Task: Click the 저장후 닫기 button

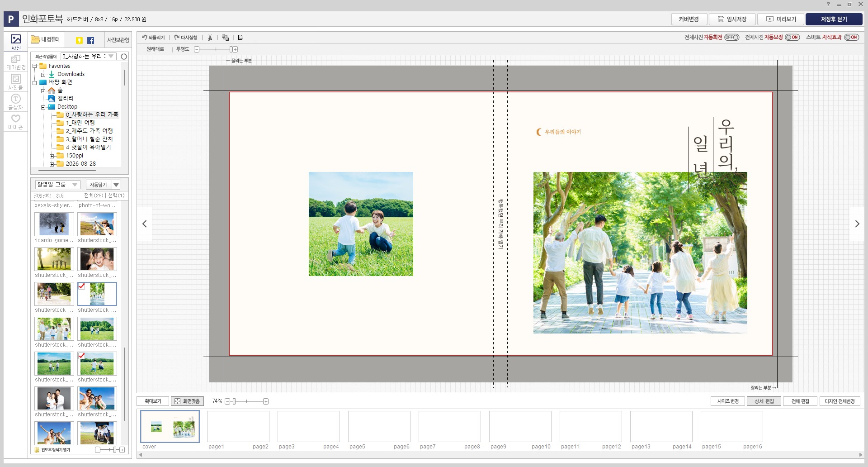Action: [x=834, y=19]
